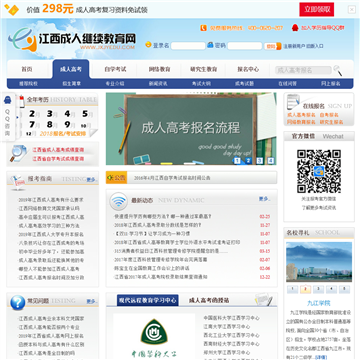The image size is (360, 360).
Task: Show school slide 1 below campus photo
Action: 292,289
